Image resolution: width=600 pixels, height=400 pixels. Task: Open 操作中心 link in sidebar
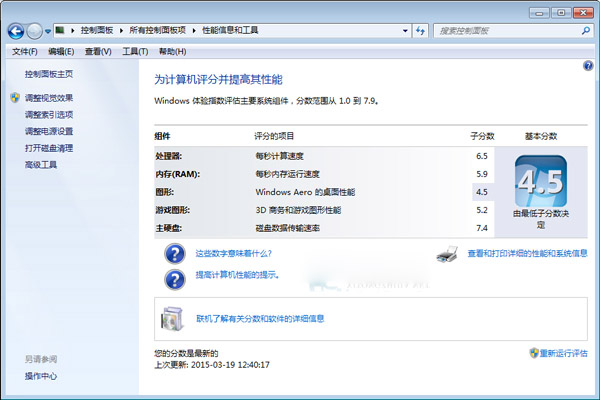41,376
